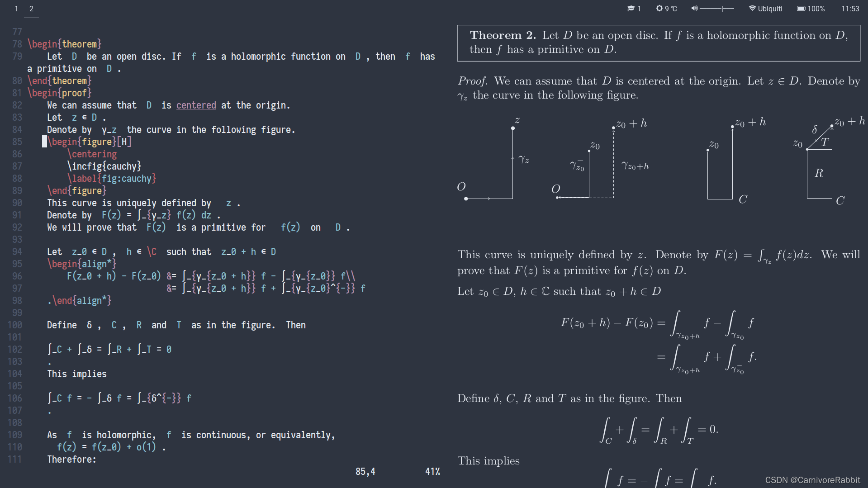
Task: Click the speaker volume icon
Action: click(x=694, y=9)
